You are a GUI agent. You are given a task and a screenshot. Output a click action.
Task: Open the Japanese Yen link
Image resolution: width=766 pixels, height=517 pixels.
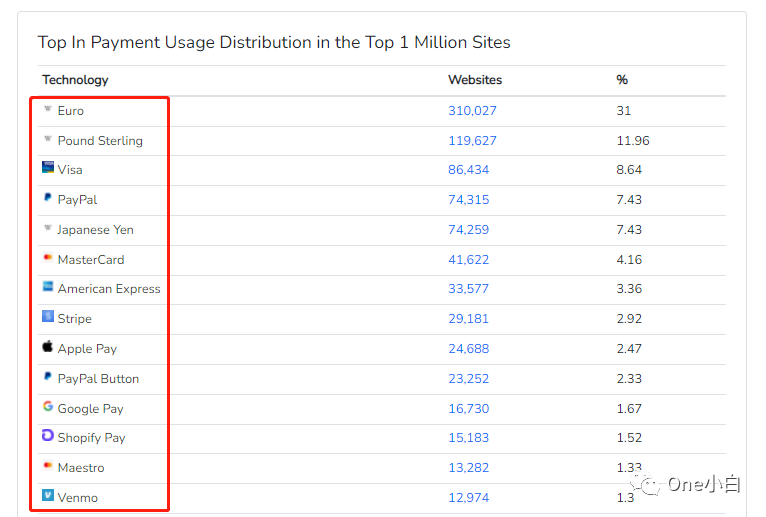[95, 230]
